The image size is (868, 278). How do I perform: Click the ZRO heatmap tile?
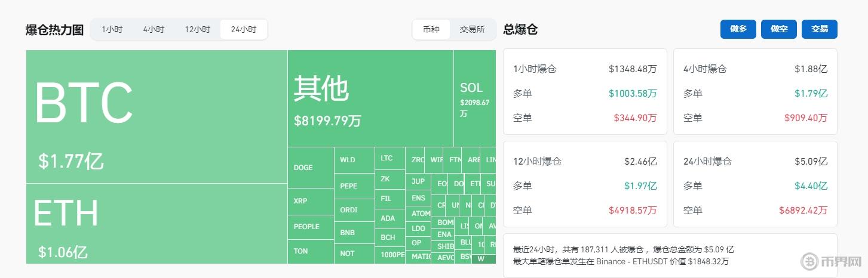415,160
